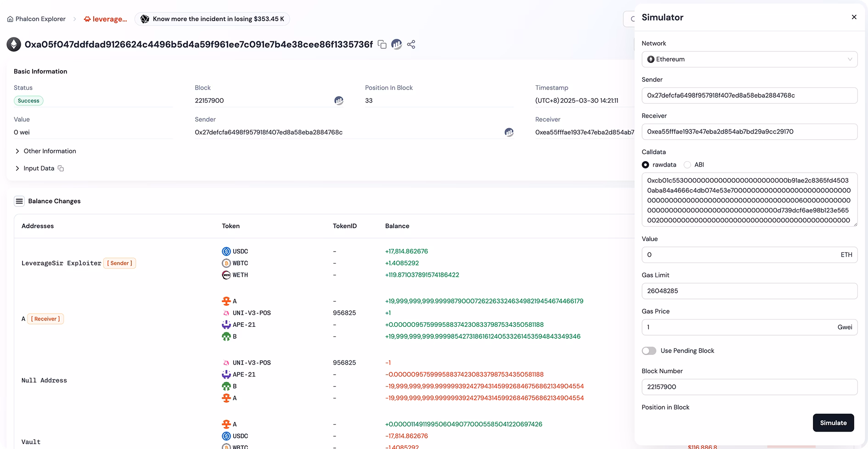
Task: Open the Network dropdown
Action: 750,59
